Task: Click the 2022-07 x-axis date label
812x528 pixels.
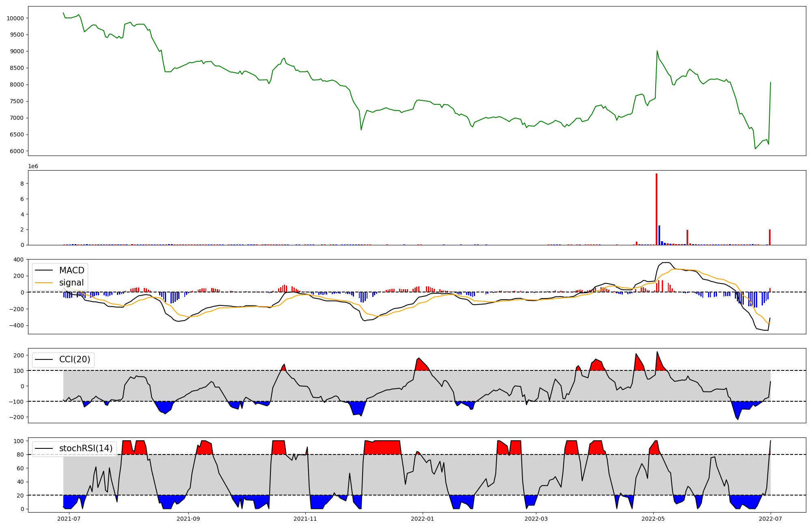Action: coord(771,518)
